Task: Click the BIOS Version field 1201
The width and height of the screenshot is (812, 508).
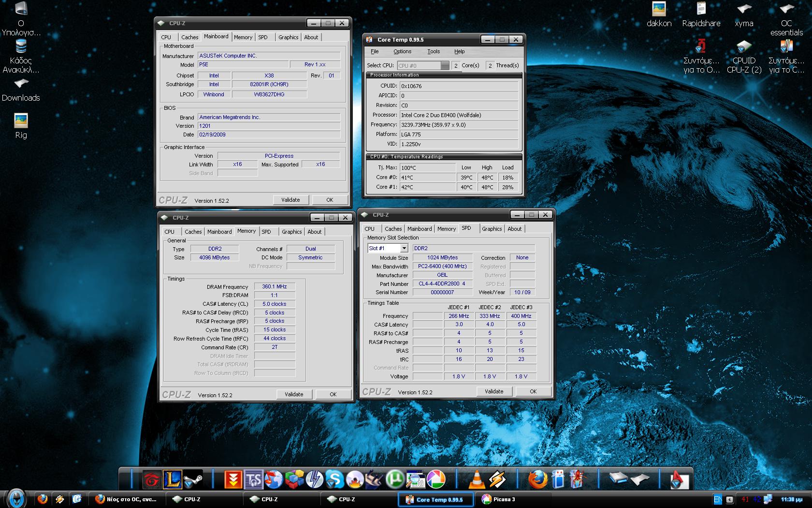Action: pos(269,126)
